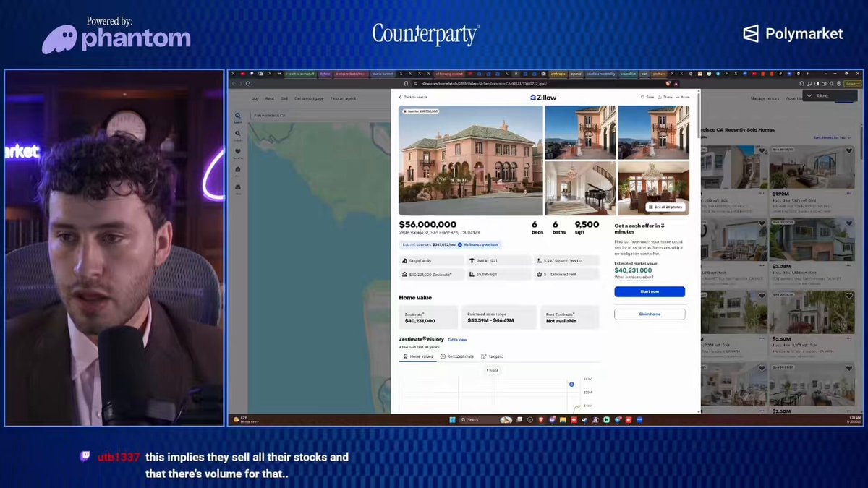Viewport: 868px width, 488px height.
Task: Click the Square Feet Lot fact chip
Action: 567,260
